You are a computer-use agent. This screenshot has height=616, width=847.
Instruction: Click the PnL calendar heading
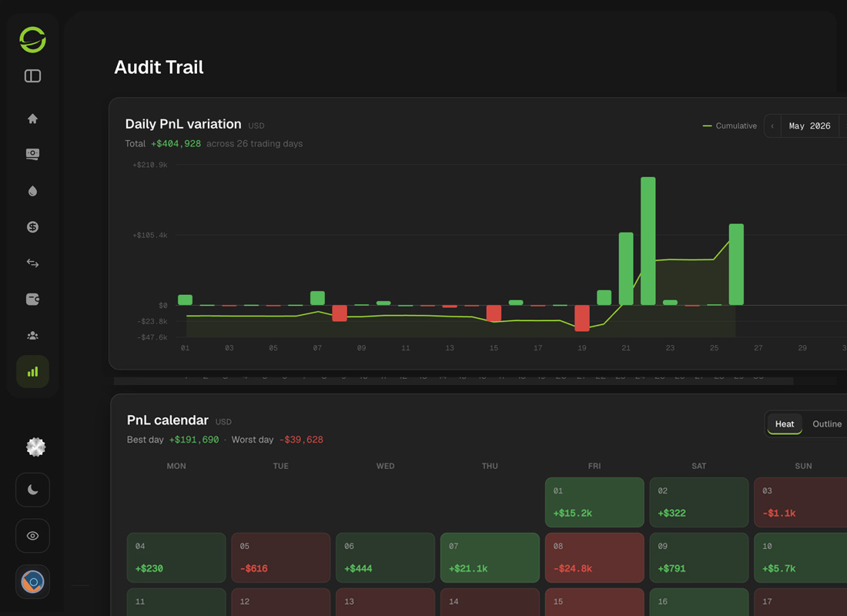point(167,420)
